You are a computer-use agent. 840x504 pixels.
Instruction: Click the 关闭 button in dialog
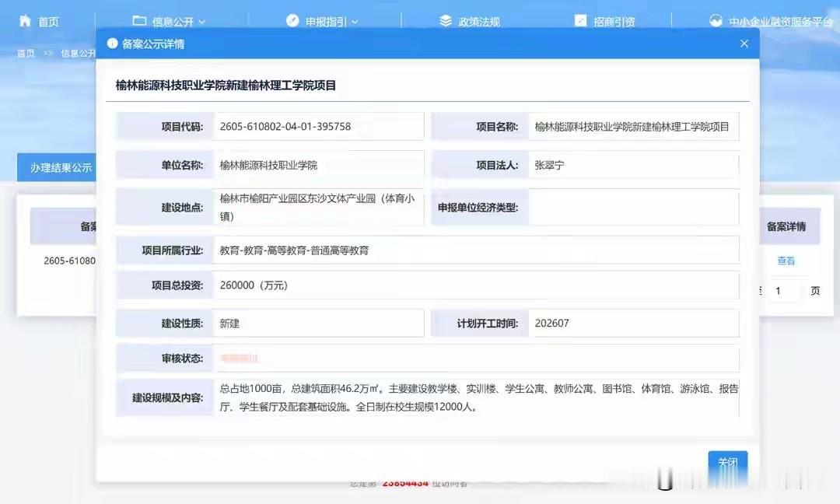[x=727, y=462]
